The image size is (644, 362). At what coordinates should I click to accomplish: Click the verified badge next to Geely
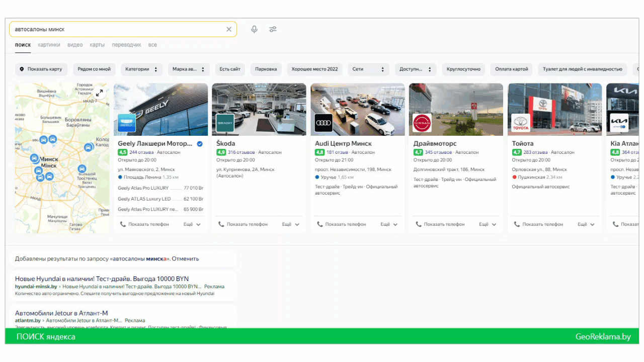click(x=200, y=144)
